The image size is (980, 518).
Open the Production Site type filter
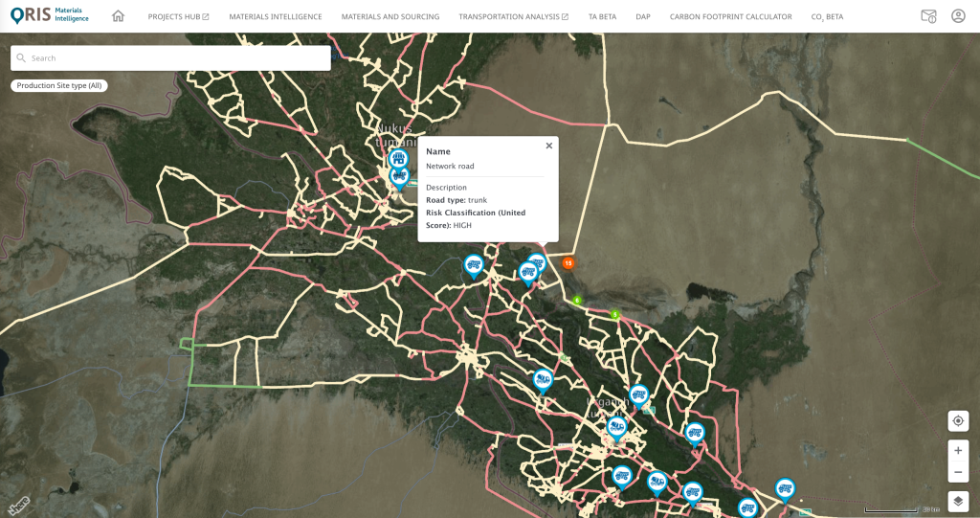[x=59, y=85]
